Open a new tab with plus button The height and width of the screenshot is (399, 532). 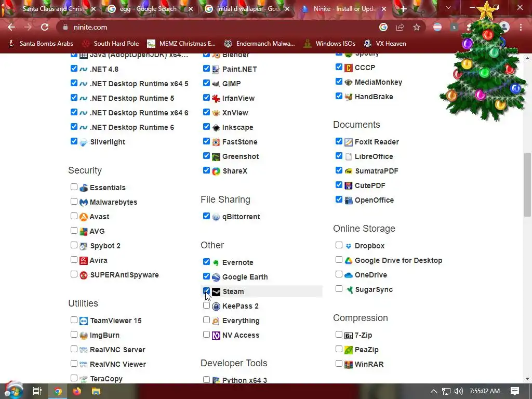click(403, 9)
